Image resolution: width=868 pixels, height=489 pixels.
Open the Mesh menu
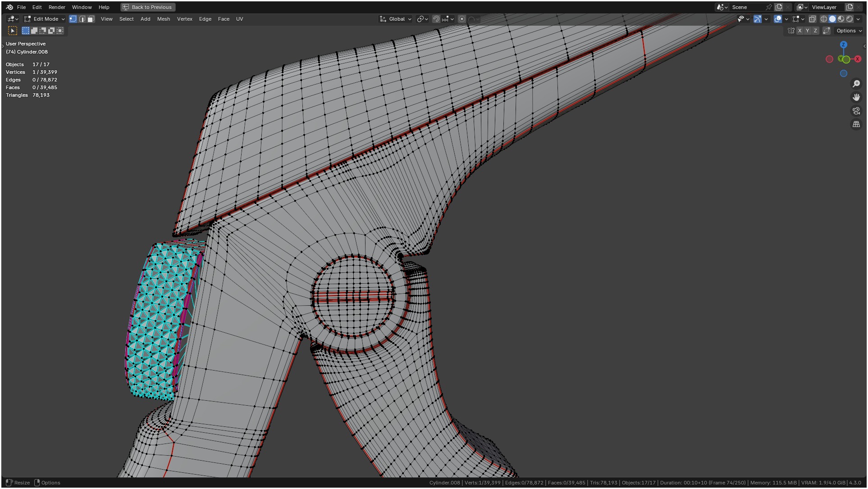pos(164,19)
